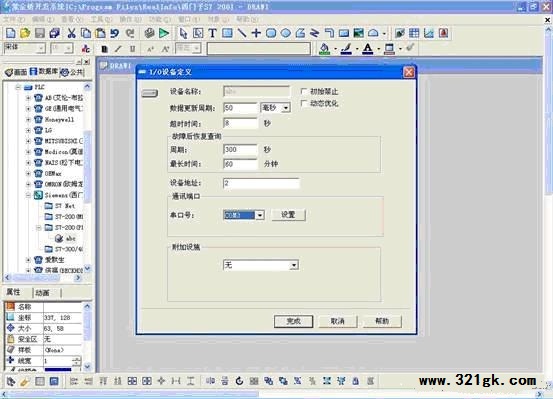Click the rotate icon in bottom toolbar

[239, 381]
